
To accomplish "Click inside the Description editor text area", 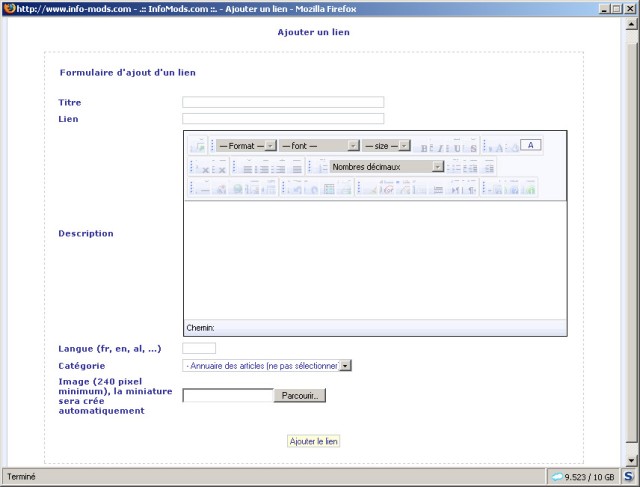I will (375, 260).
